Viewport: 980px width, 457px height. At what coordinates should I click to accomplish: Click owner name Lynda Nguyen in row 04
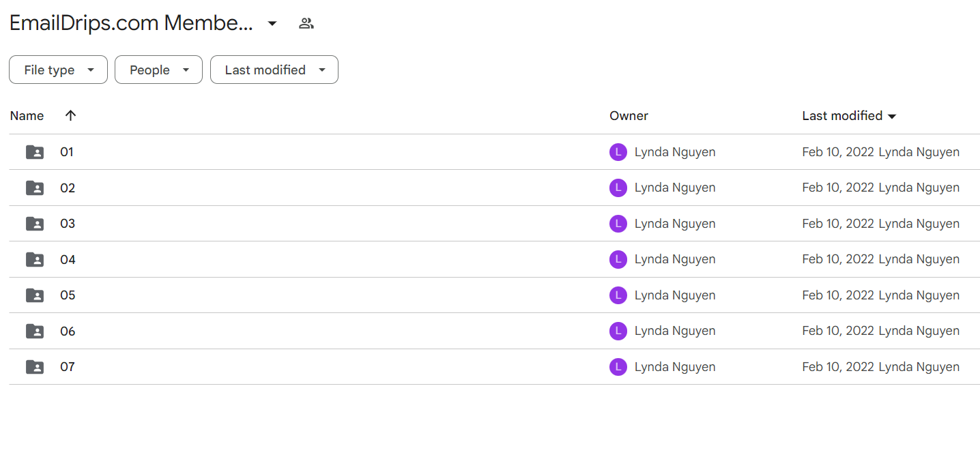pos(675,259)
